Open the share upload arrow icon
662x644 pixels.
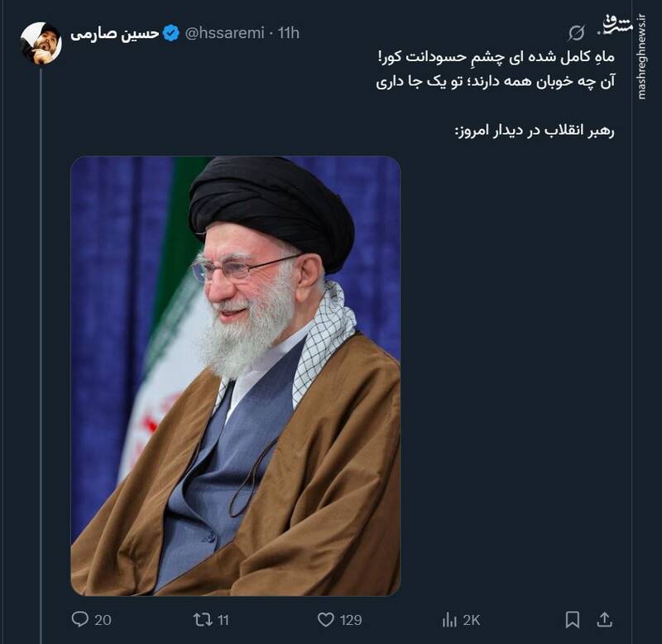tap(604, 619)
